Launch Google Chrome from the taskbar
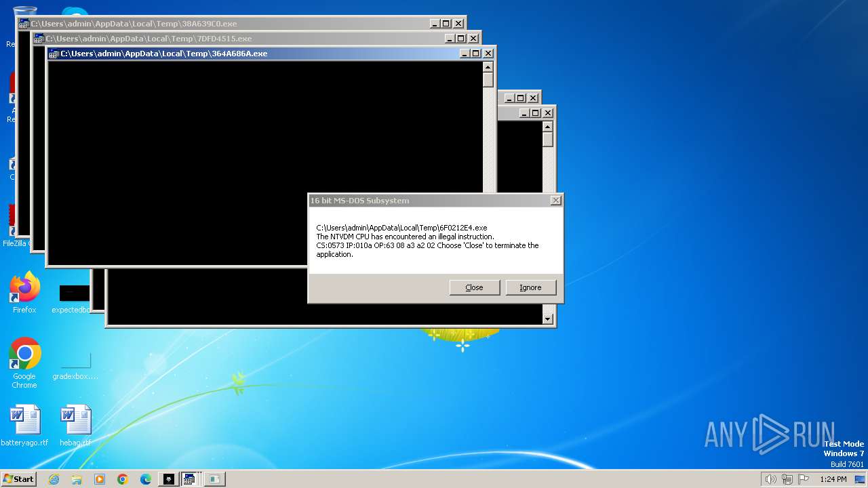 coord(123,479)
